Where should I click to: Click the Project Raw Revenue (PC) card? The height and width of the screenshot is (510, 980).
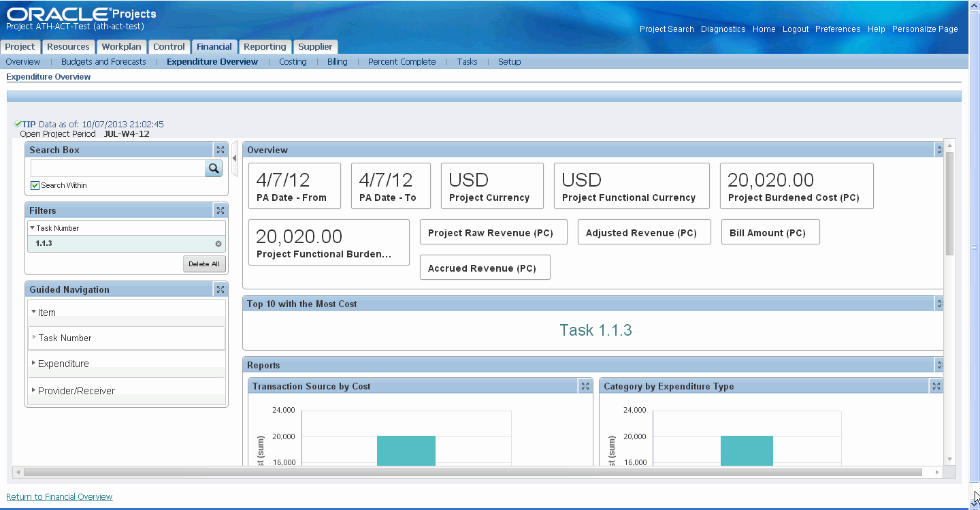[493, 232]
